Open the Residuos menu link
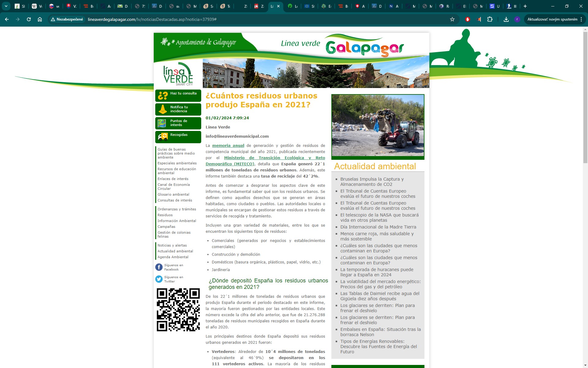The image size is (588, 368). coord(165,215)
